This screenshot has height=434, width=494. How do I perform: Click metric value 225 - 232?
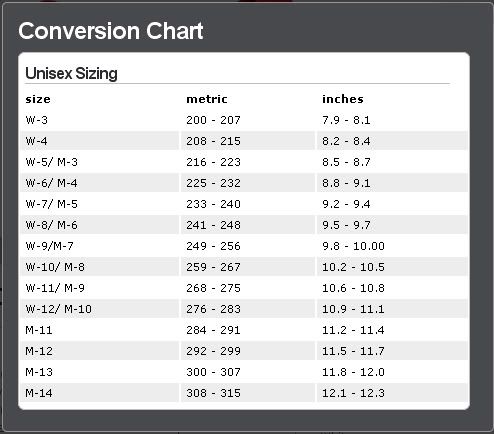coord(213,183)
